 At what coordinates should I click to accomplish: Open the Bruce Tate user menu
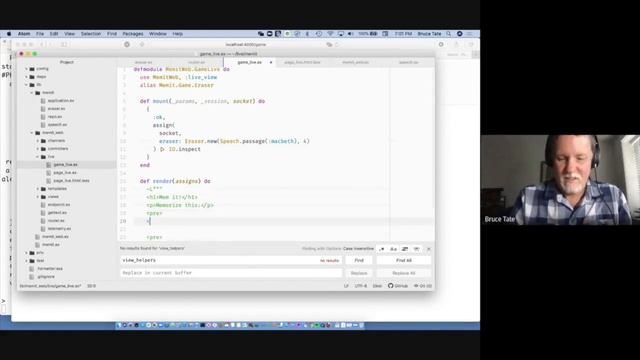tap(429, 34)
